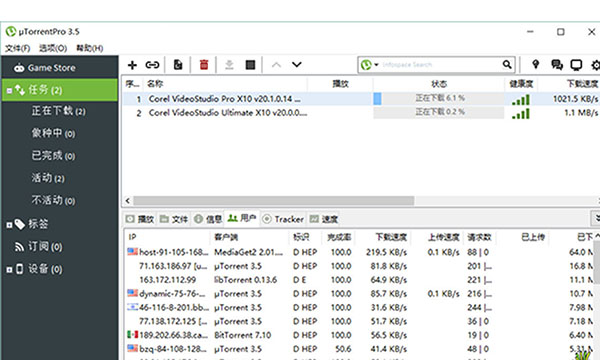Remove torrent with red trash icon
Screen dimensions: 600x360
point(204,65)
